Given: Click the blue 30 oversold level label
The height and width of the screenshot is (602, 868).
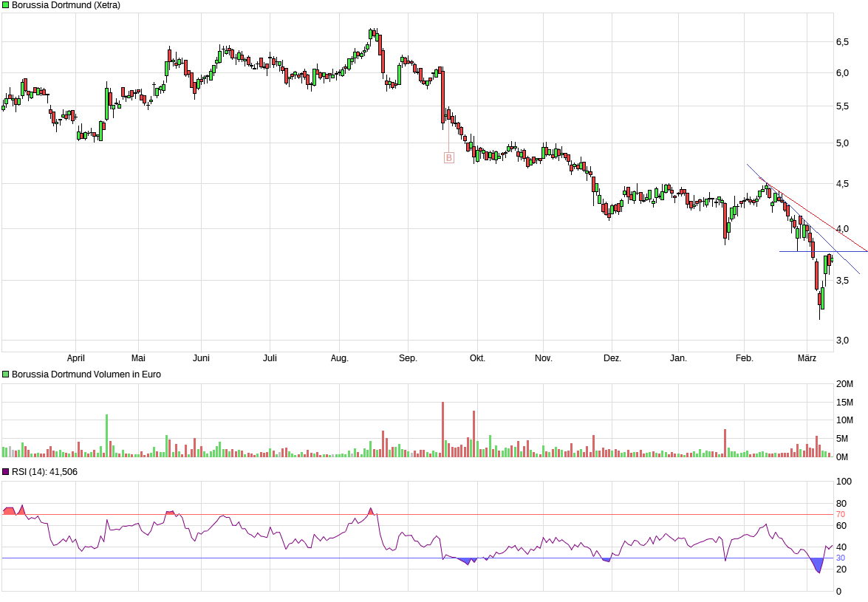Looking at the screenshot, I should [x=840, y=558].
